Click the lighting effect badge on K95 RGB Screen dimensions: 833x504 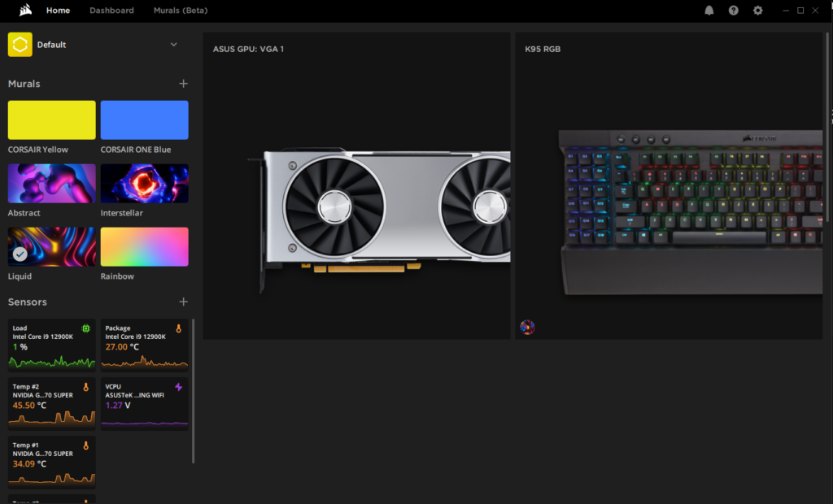[x=527, y=327]
